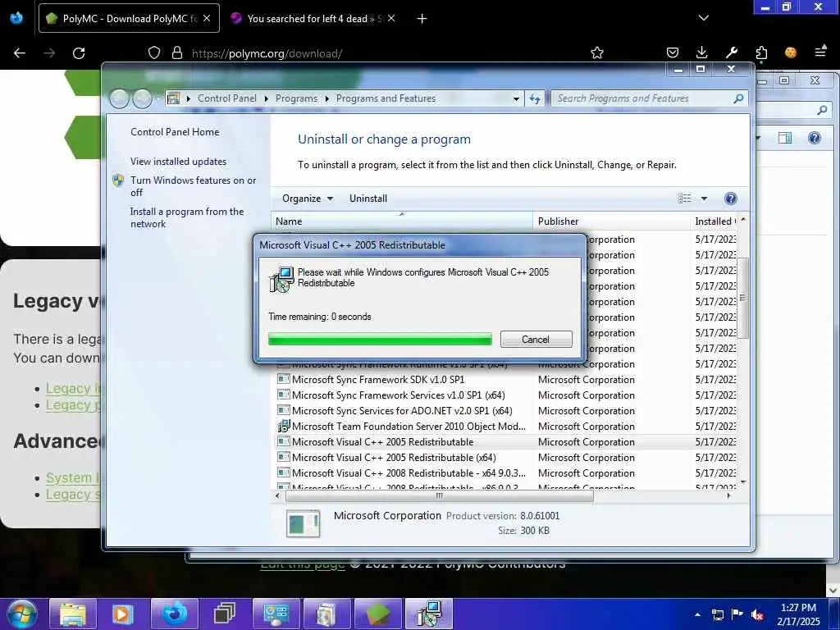Open the PolyMC green cube taskbar icon
Viewport: 840px width, 630px height.
point(378,614)
